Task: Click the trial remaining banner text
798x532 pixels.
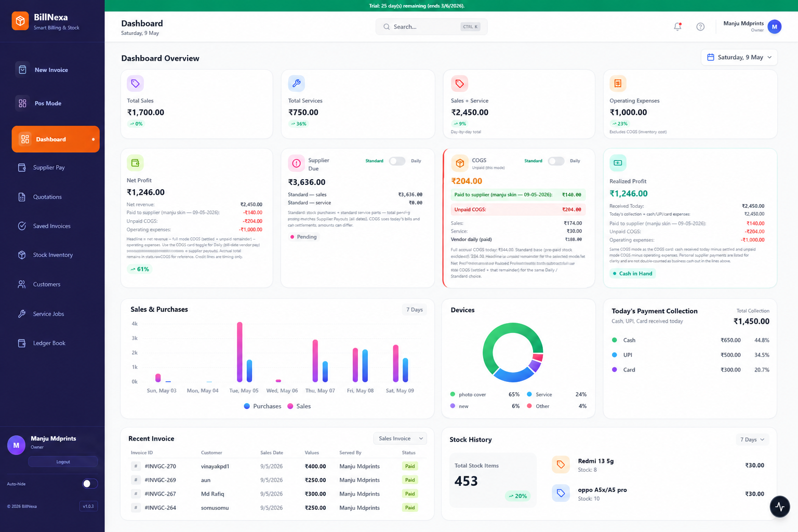Action: click(417, 6)
